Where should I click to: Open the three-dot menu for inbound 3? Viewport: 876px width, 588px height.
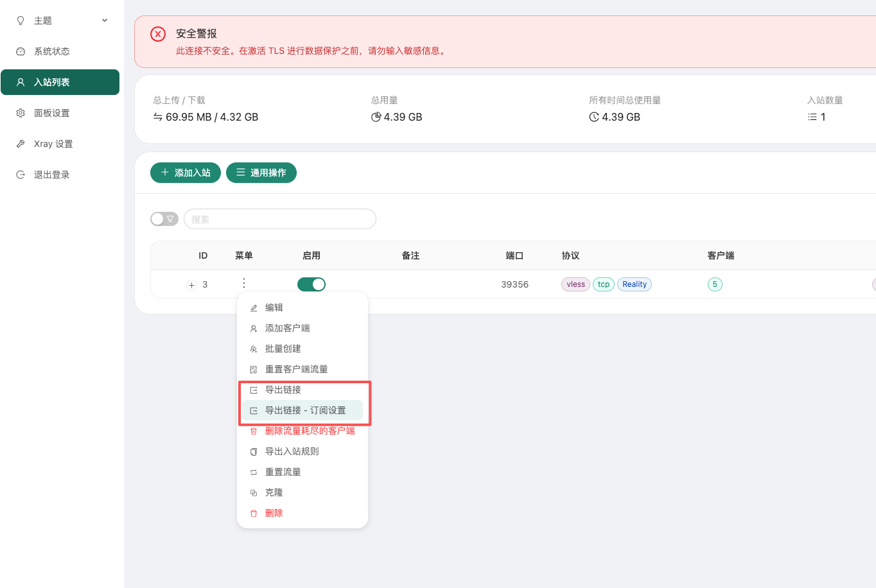[x=244, y=284]
